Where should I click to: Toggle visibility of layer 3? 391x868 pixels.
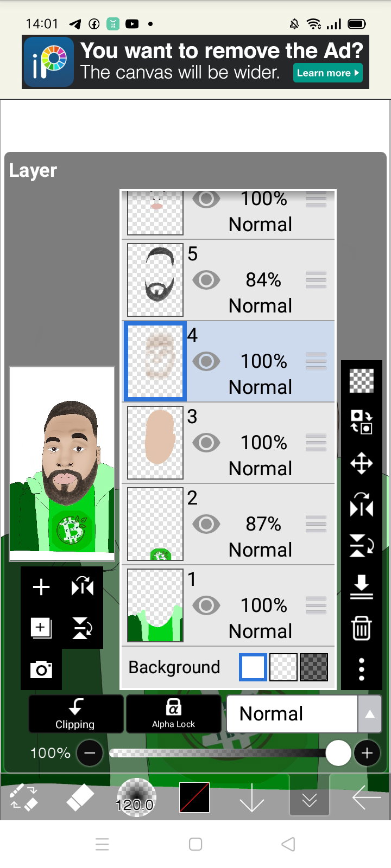coord(206,443)
